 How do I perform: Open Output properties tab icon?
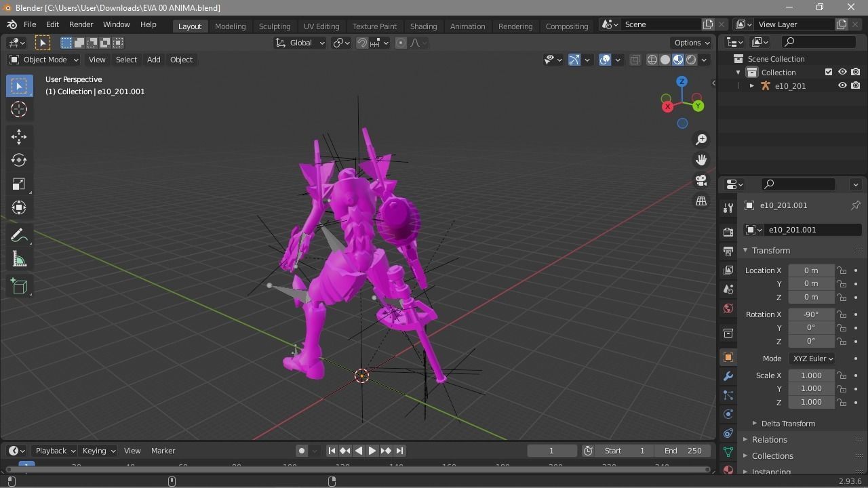coord(728,251)
